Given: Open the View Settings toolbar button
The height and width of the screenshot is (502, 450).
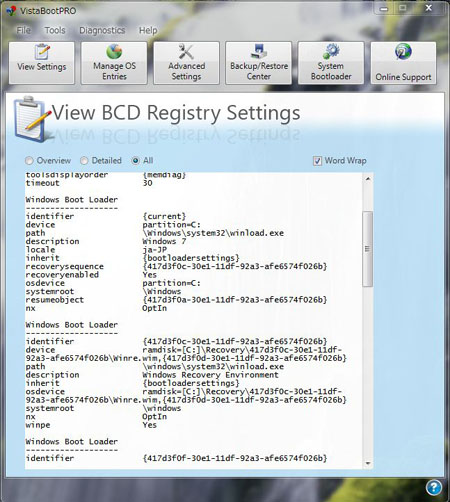Looking at the screenshot, I should (x=42, y=63).
